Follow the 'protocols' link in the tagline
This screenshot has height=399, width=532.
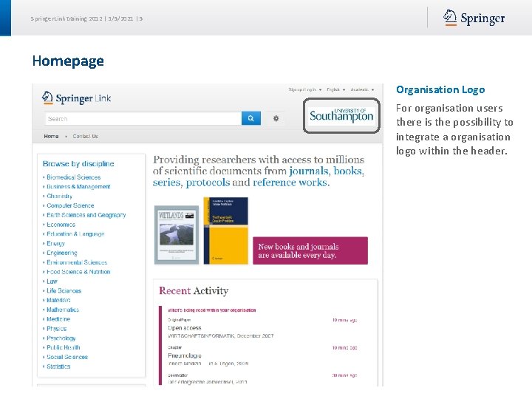pos(208,183)
